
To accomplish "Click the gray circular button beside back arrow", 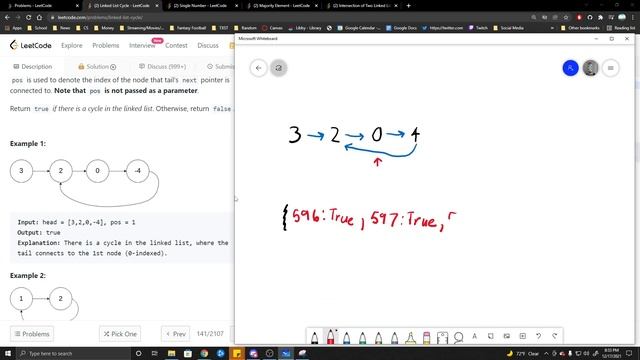I will (x=279, y=68).
